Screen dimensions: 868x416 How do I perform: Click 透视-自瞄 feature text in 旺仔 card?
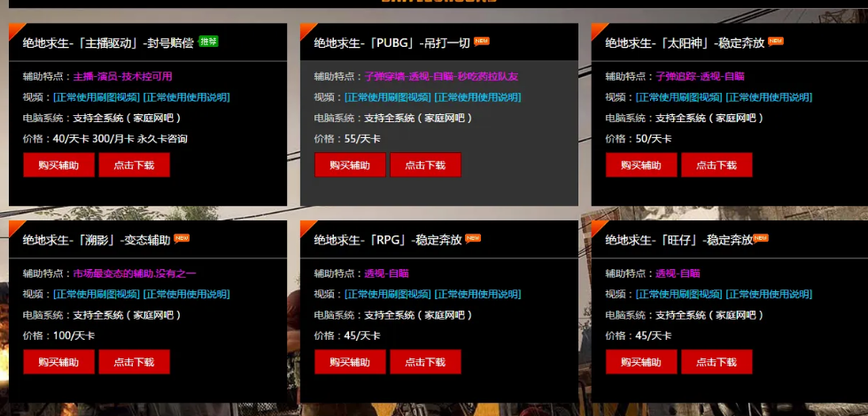pyautogui.click(x=678, y=273)
